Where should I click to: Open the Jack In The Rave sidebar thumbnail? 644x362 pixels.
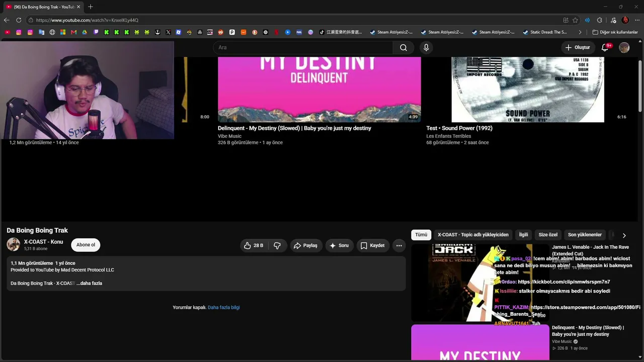(x=480, y=283)
